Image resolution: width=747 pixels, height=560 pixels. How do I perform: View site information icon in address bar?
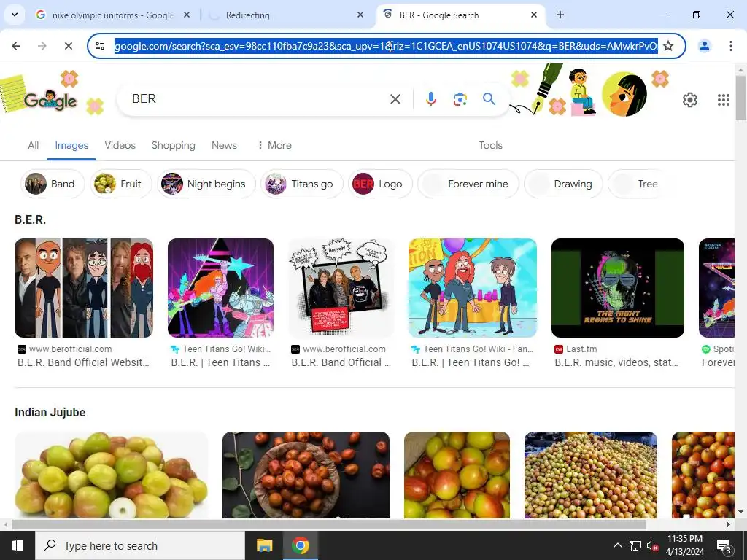[100, 46]
